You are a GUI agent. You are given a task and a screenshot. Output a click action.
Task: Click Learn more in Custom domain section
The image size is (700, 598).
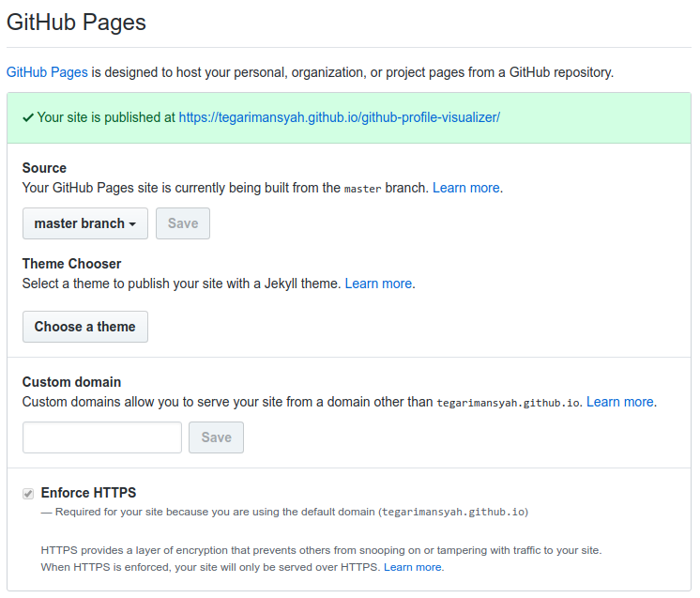tap(619, 402)
